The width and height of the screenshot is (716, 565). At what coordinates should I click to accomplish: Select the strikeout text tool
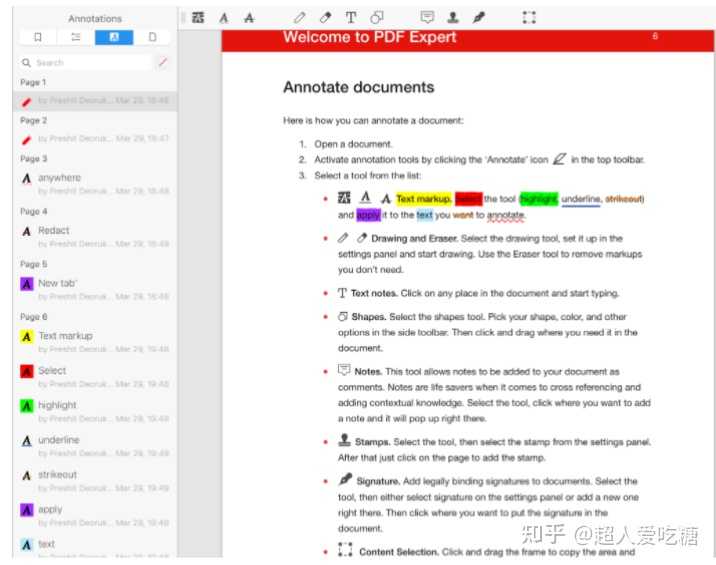[x=249, y=18]
